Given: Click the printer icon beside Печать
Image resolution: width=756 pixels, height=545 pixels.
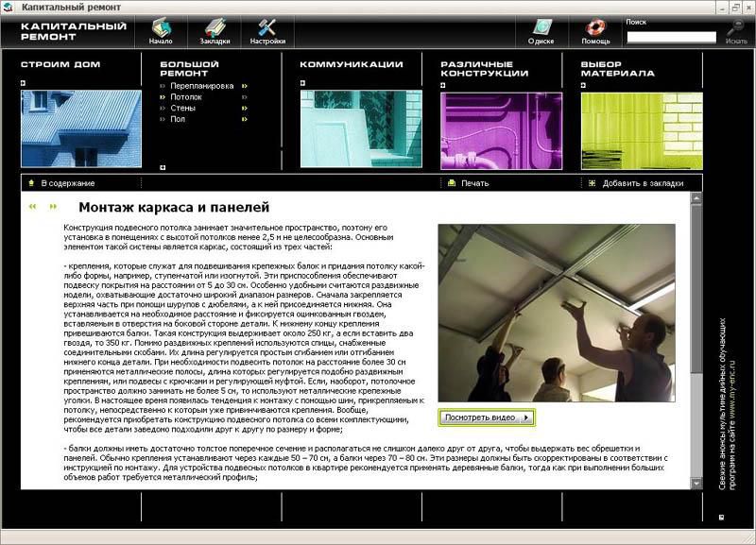Looking at the screenshot, I should (452, 183).
